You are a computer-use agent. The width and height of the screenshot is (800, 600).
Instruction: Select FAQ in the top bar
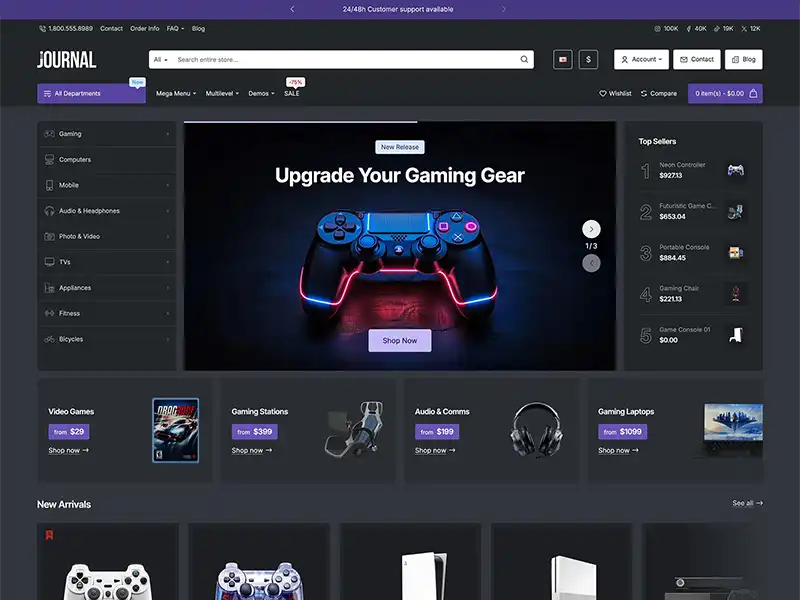172,28
